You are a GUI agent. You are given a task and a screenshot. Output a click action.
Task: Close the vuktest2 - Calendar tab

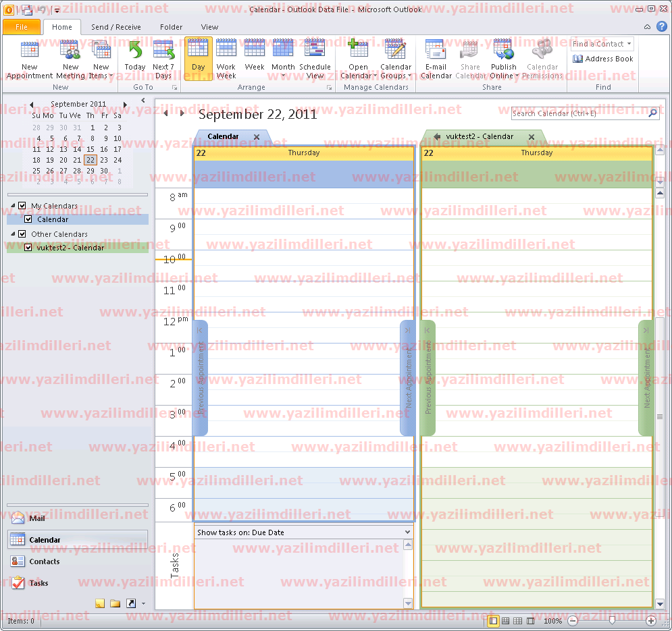tap(532, 136)
